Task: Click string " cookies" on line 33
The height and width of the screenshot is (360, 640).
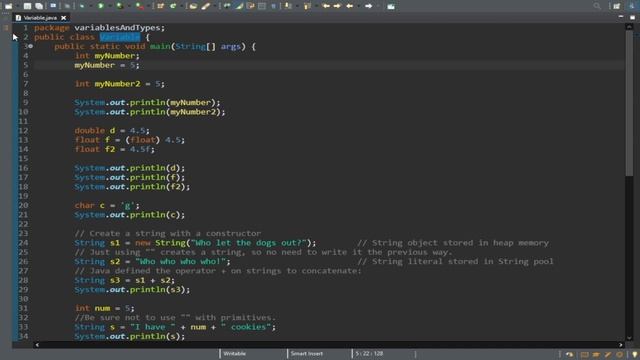Action: [x=246, y=327]
